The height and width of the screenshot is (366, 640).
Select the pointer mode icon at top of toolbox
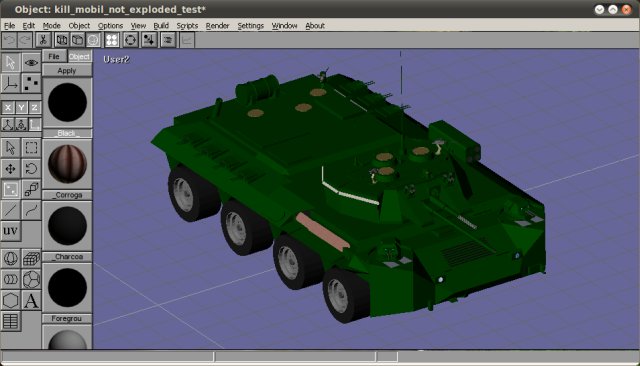tap(11, 62)
